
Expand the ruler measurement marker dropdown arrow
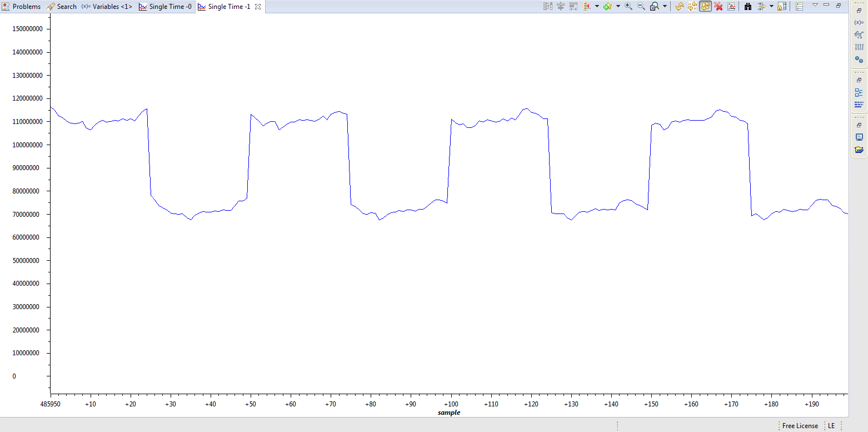[597, 6]
